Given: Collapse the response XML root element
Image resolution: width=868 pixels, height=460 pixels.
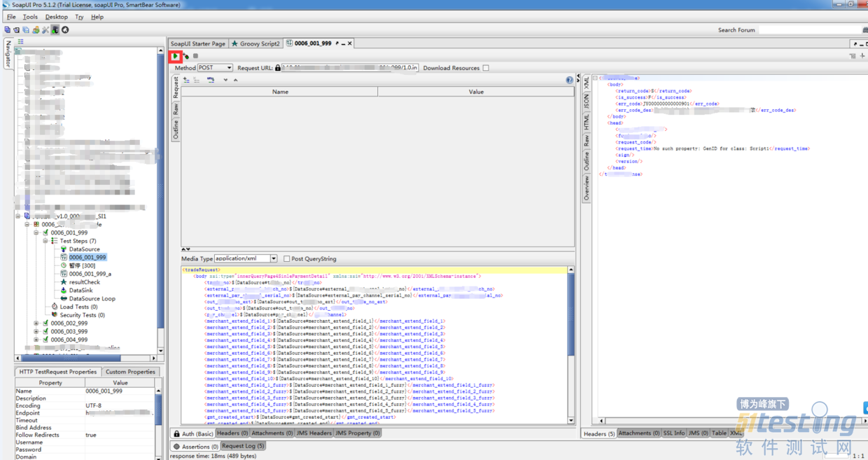Looking at the screenshot, I should [595, 78].
